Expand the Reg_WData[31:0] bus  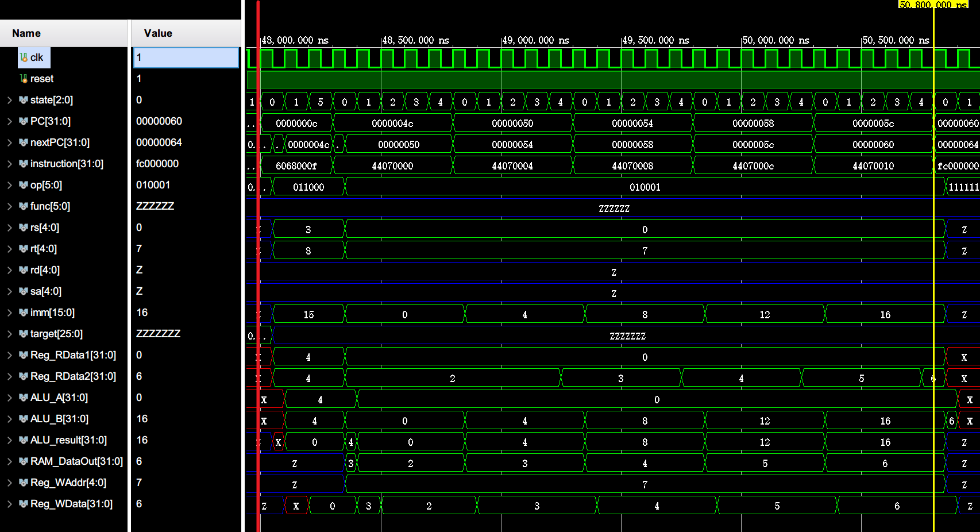(9, 504)
